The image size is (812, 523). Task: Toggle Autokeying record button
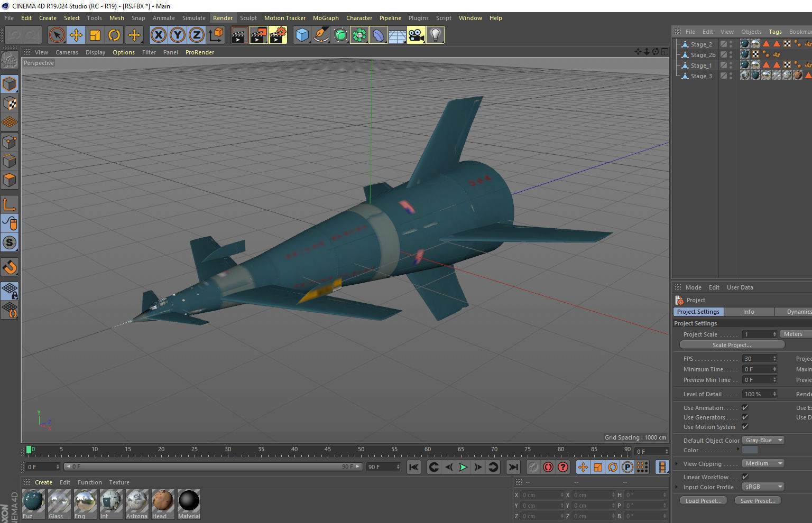click(548, 467)
